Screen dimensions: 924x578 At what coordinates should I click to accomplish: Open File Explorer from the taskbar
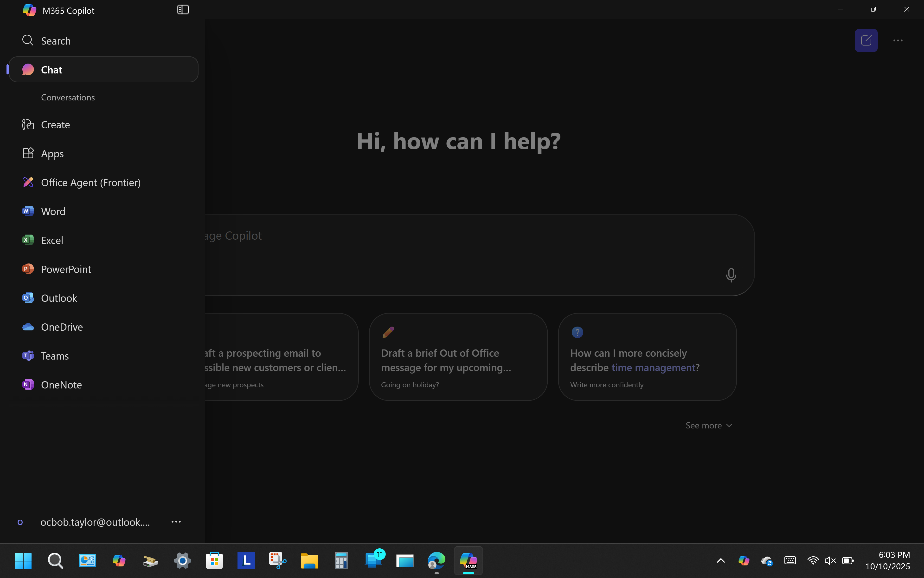coord(309,561)
